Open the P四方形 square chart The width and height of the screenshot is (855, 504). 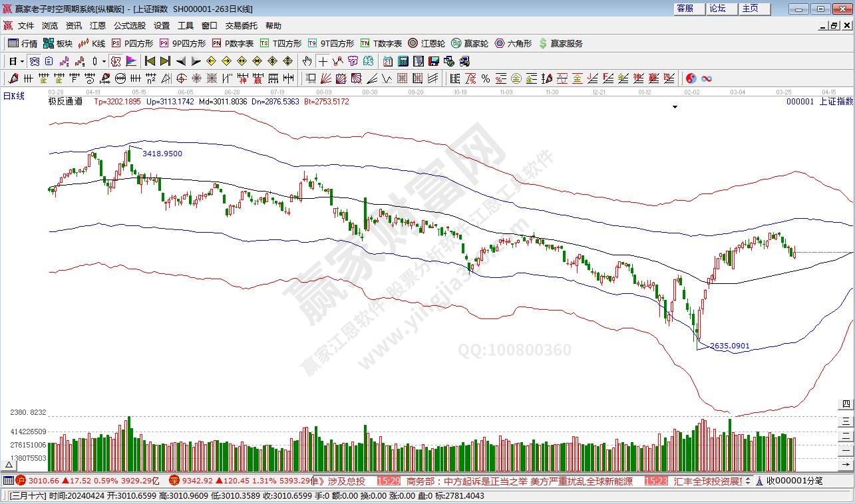(132, 43)
